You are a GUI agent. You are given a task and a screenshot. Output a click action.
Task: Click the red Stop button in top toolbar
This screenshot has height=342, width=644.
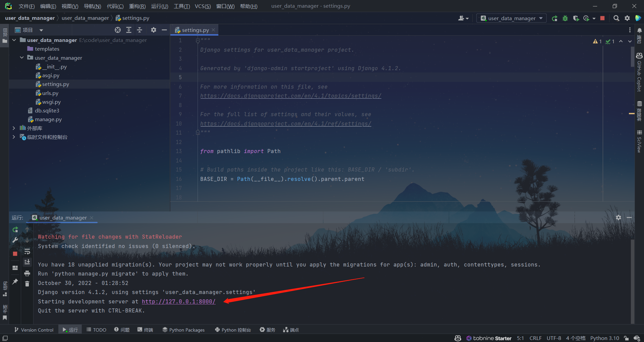(602, 18)
